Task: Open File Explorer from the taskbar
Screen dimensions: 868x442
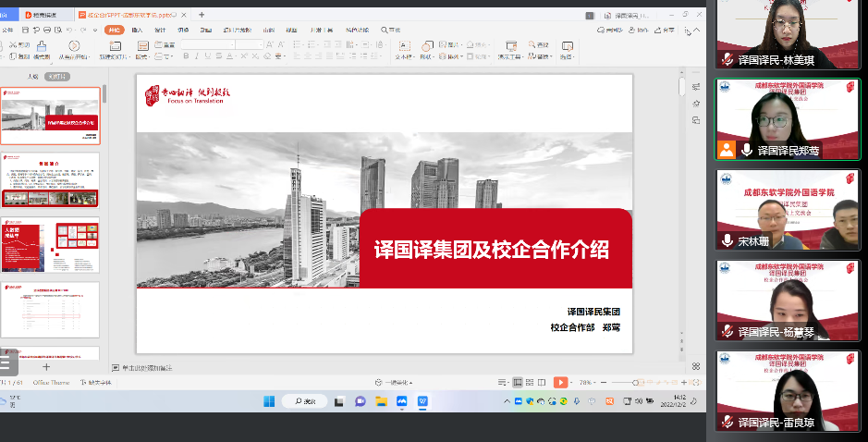Action: [x=381, y=401]
